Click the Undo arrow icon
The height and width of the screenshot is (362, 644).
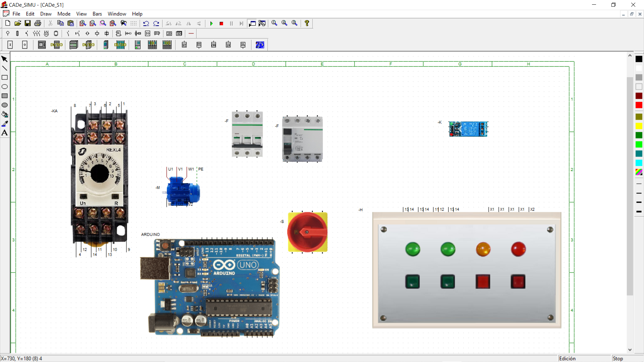point(146,23)
